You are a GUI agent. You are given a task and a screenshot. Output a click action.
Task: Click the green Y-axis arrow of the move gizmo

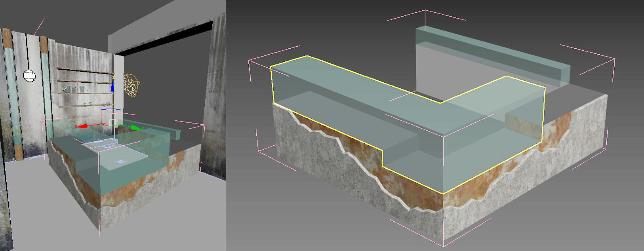click(x=136, y=128)
